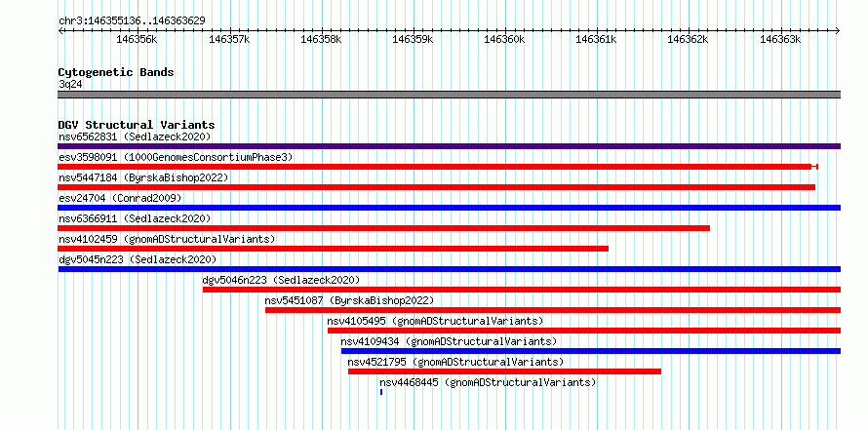Image resolution: width=868 pixels, height=430 pixels.
Task: Click the left arrowhead of the ruler
Action: click(60, 30)
